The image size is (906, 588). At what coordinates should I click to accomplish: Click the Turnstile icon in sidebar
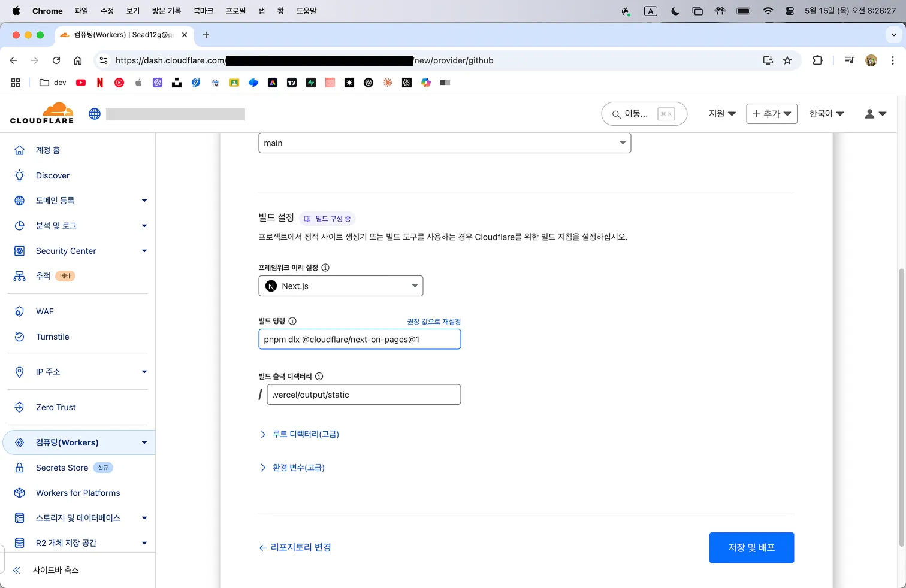point(20,337)
